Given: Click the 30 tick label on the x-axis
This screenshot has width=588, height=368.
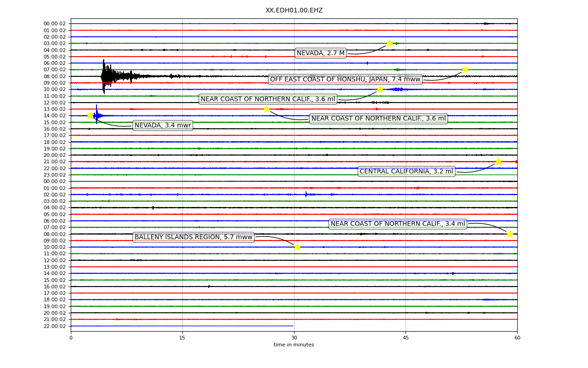Looking at the screenshot, I should 294,338.
